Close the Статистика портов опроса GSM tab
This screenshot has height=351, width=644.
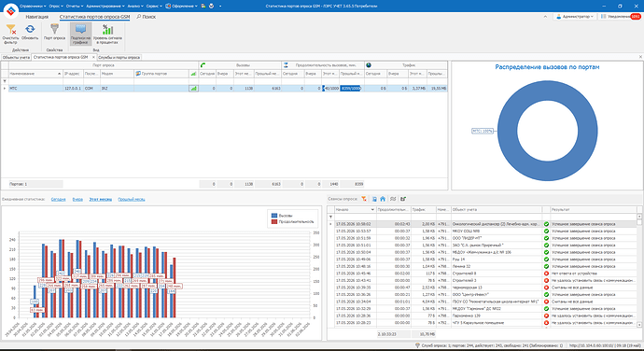[93, 57]
